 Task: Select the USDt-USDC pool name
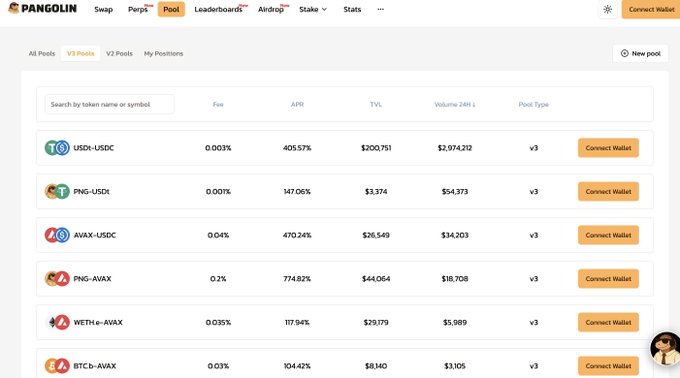point(94,148)
